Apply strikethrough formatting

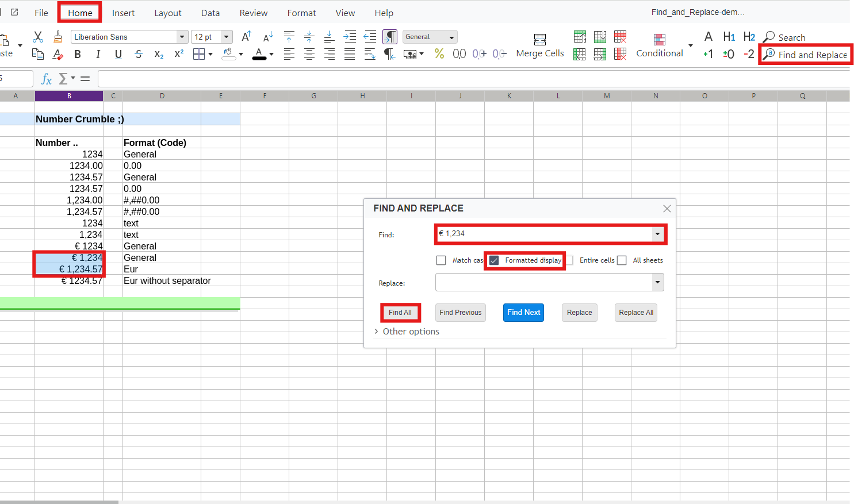(x=138, y=54)
